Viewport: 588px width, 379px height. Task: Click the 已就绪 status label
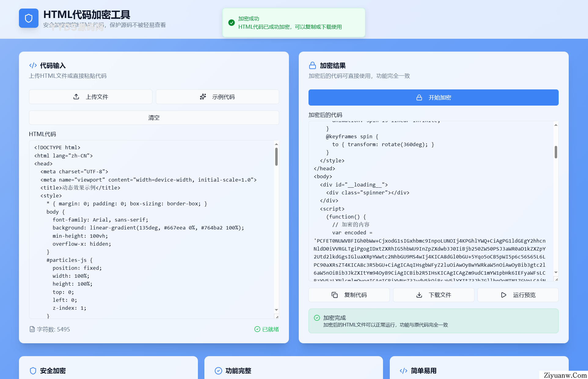tap(271, 329)
